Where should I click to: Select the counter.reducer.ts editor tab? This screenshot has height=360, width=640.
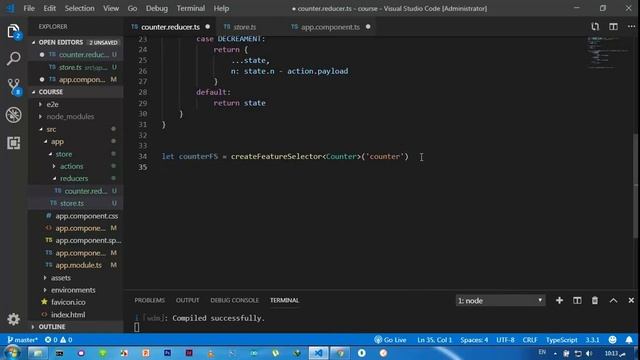point(171,27)
